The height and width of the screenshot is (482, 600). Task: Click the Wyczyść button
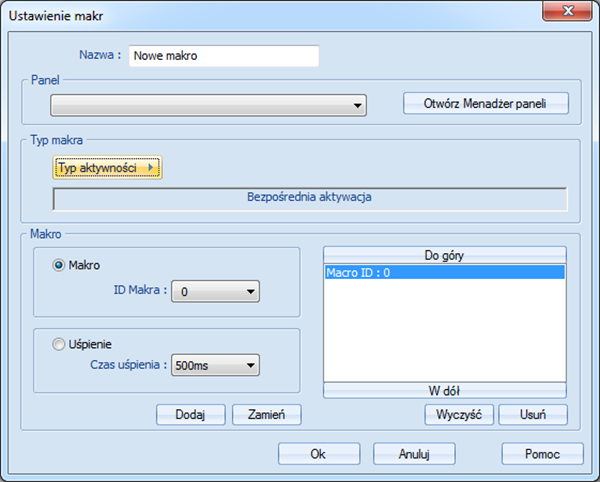tap(459, 415)
